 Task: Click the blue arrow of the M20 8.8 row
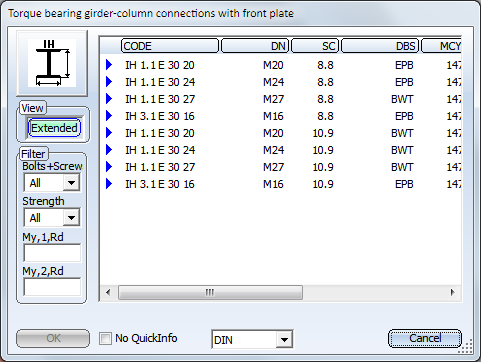(109, 65)
